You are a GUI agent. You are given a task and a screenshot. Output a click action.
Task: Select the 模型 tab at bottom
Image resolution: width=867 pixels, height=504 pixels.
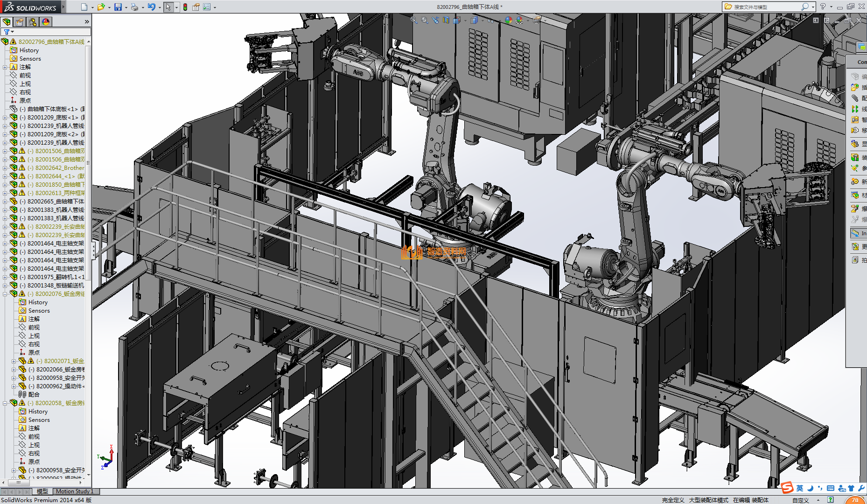pos(42,491)
